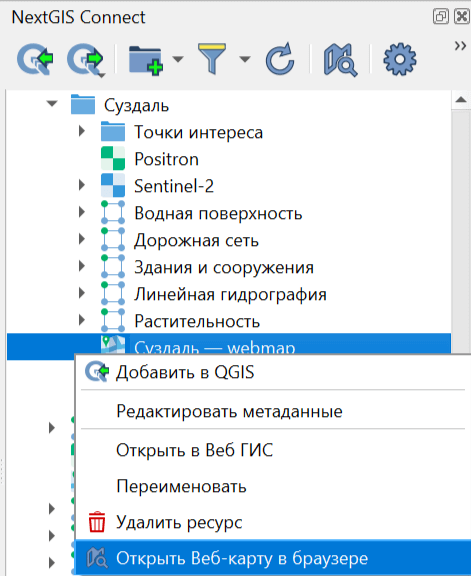Screen dimensions: 471x576
Task: Choose Добавить в QGIS from context menu
Action: (273, 372)
